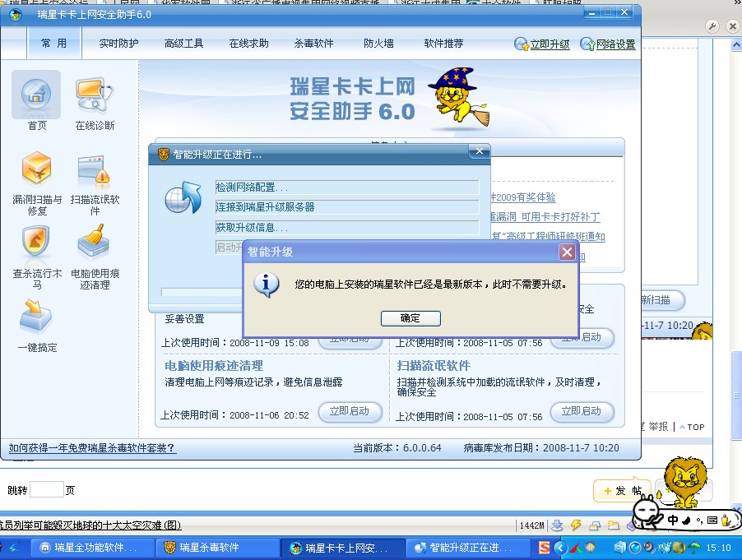
Task: Click the globe icon beside 立即升级
Action: (521, 44)
